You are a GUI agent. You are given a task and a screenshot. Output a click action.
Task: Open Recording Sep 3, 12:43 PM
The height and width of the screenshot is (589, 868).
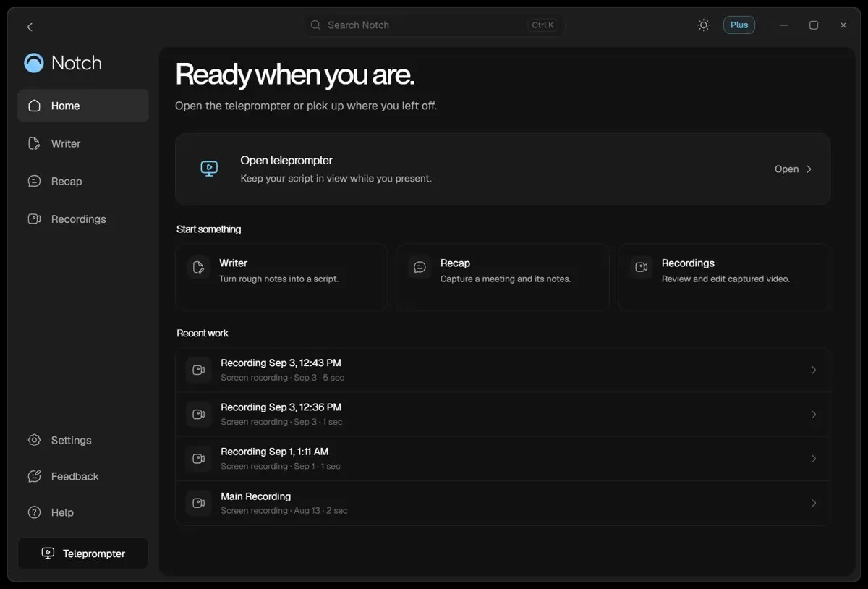503,370
